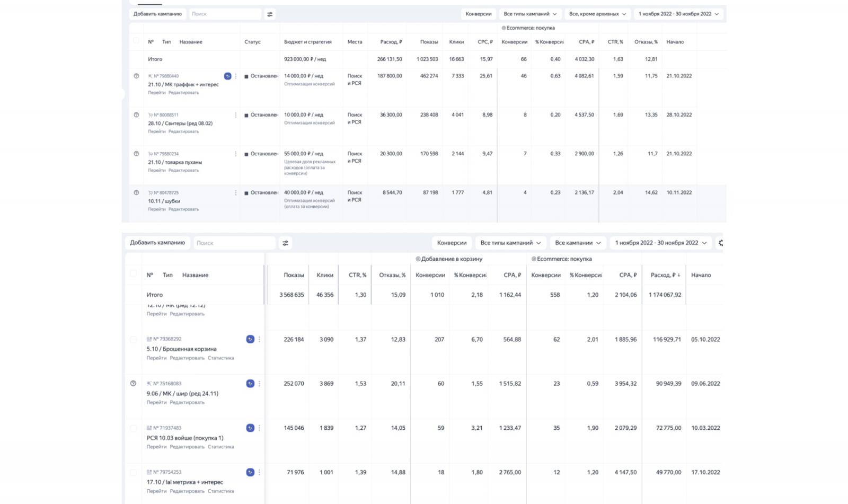Click 'Статистика' link under Брошенная корзина
The height and width of the screenshot is (504, 848).
click(x=220, y=358)
